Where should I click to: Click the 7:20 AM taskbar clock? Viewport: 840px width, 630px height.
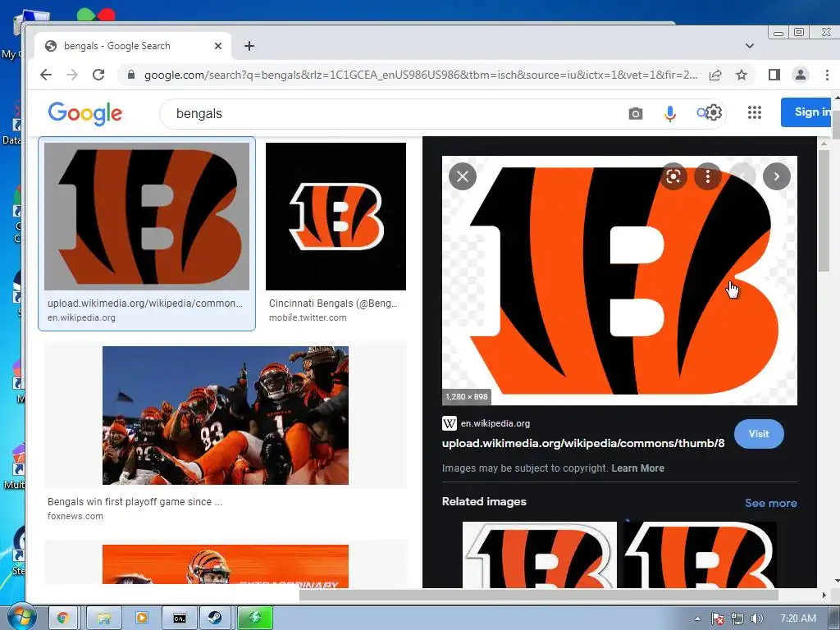pos(798,619)
